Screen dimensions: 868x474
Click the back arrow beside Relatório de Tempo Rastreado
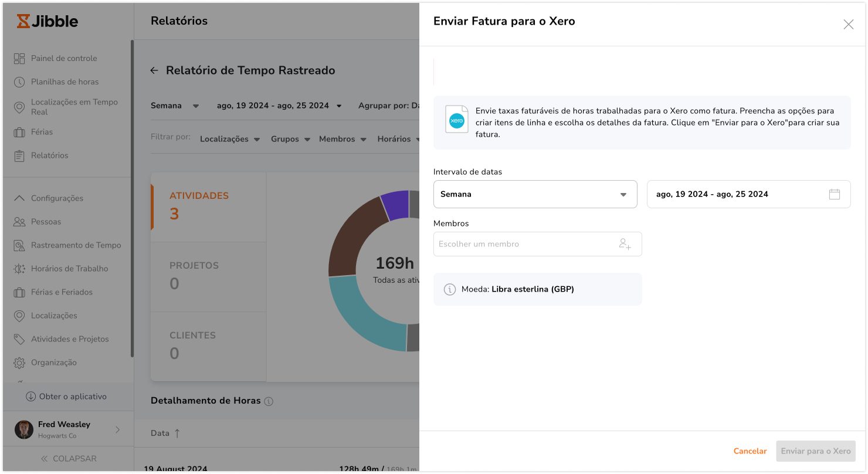pyautogui.click(x=154, y=70)
